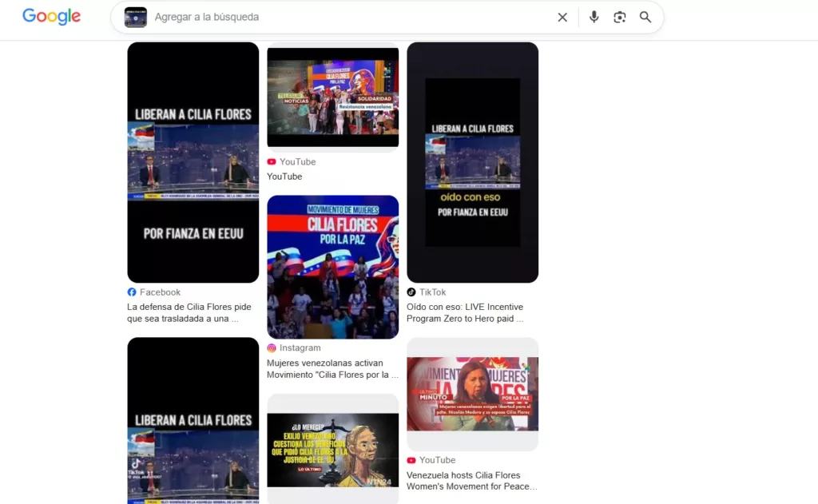Run search with the magnifying glass icon
The image size is (818, 504).
pyautogui.click(x=645, y=18)
